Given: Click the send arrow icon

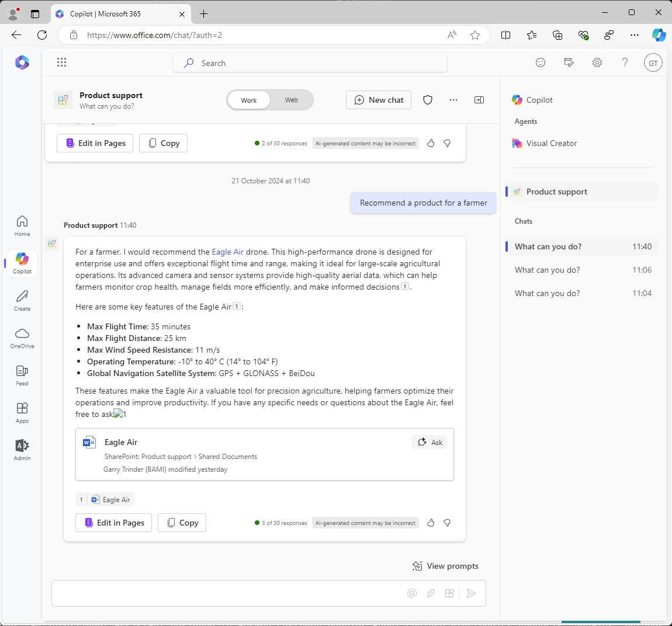Looking at the screenshot, I should point(472,593).
